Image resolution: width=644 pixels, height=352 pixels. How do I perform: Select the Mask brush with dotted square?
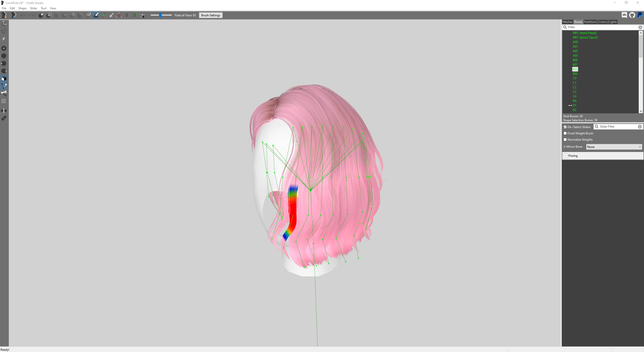click(x=49, y=15)
